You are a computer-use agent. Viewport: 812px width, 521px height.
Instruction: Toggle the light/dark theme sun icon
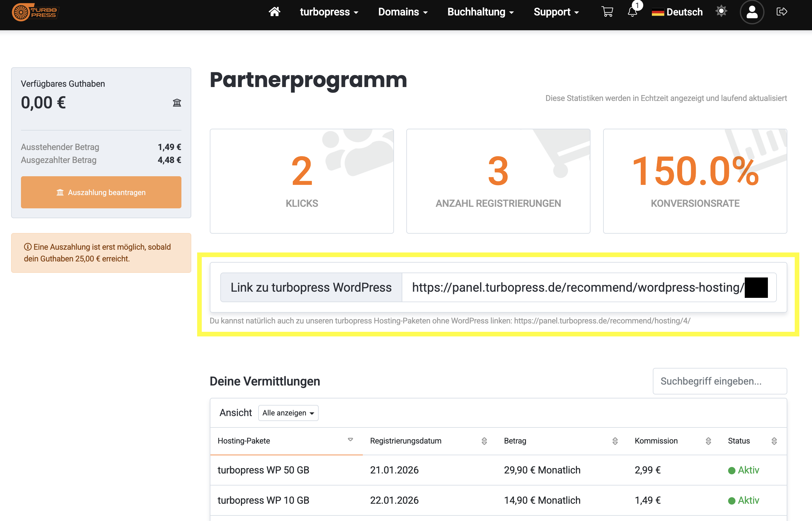tap(721, 11)
